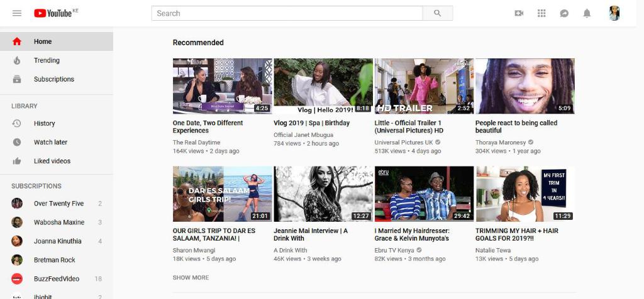The image size is (644, 299).
Task: Open Liked videos playlist
Action: [52, 161]
